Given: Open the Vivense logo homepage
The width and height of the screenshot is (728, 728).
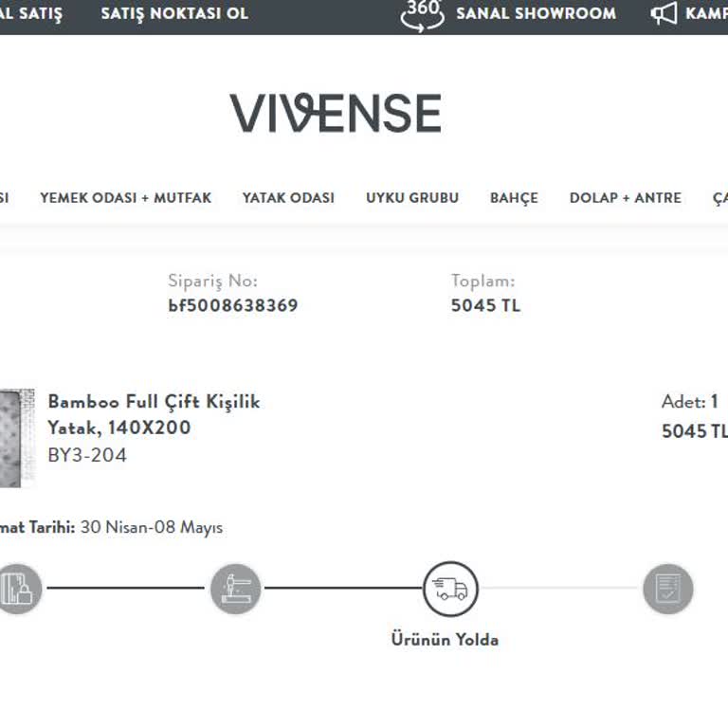Looking at the screenshot, I should (336, 113).
